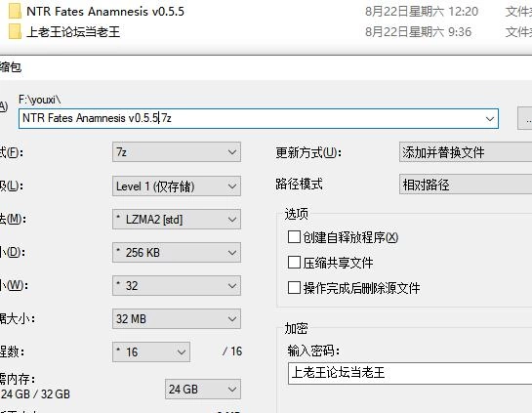
Task: Click the 输入密码: label
Action: pos(313,351)
